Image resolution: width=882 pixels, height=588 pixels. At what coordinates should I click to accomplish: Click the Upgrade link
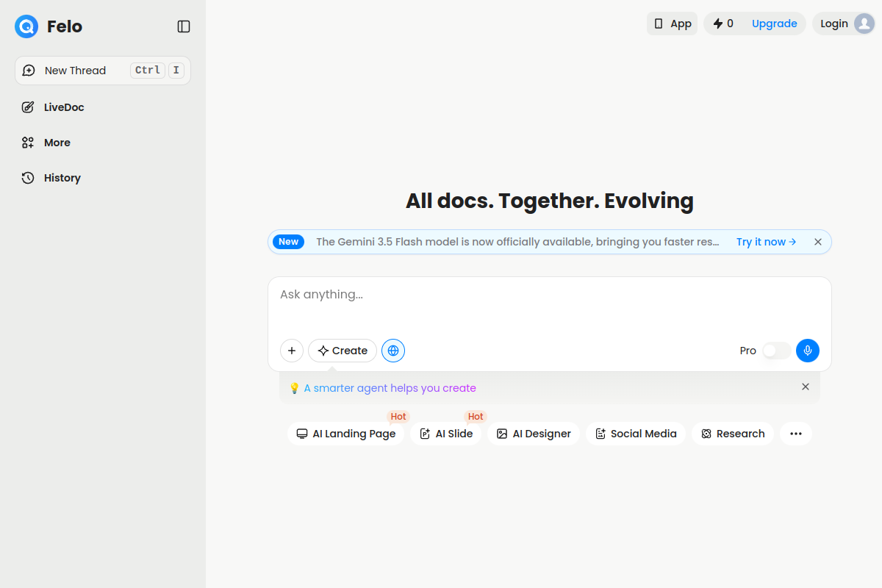(775, 24)
